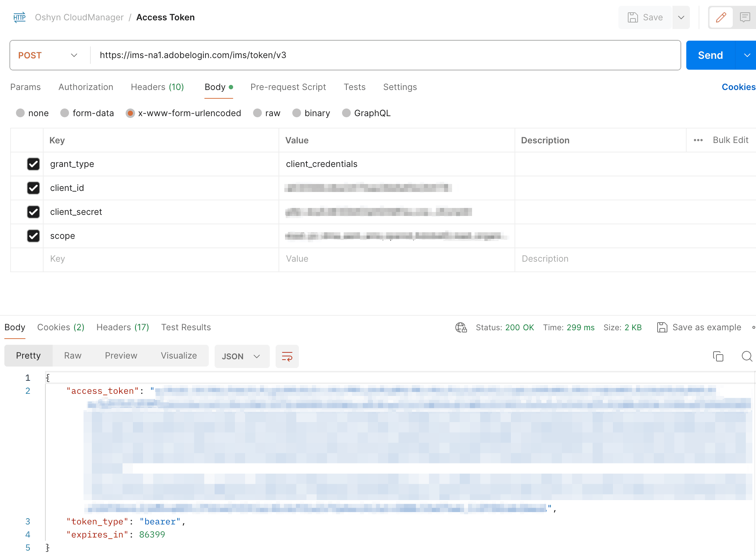Select the Visualize response view
Screen dimensions: 756x556
pos(179,356)
